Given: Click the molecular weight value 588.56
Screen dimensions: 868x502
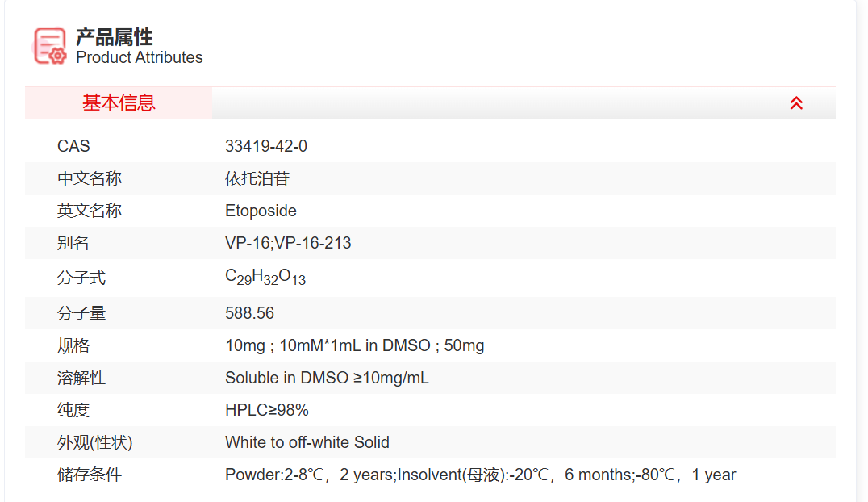Looking at the screenshot, I should click(x=249, y=313).
